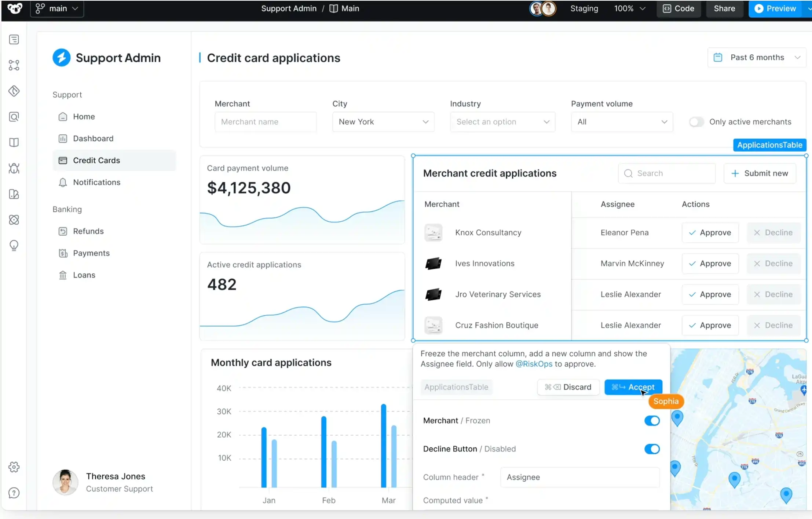The height and width of the screenshot is (519, 812).
Task: Open the pages list icon in left rail
Action: [14, 39]
